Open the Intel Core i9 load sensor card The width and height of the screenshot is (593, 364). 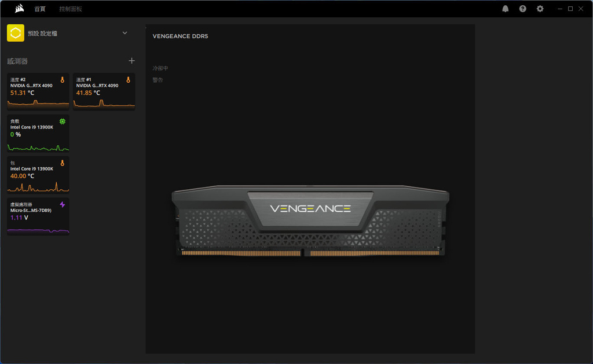point(38,133)
